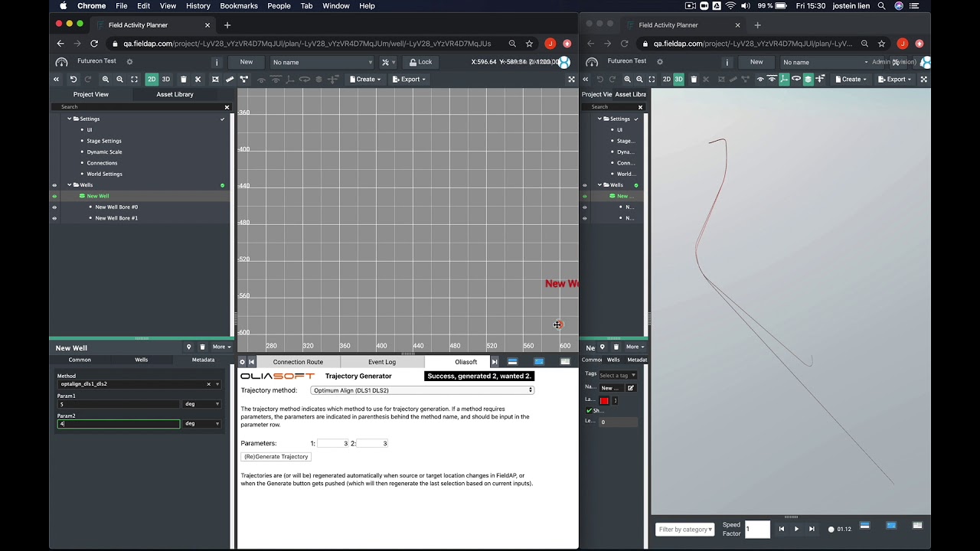The height and width of the screenshot is (551, 980).
Task: Click the location pin icon for New Well
Action: [189, 347]
